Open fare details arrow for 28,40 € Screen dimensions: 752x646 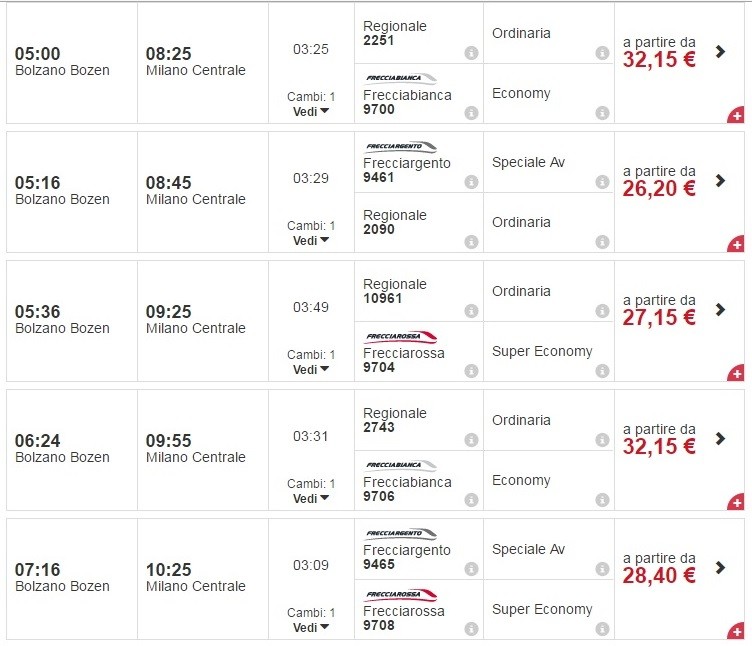pyautogui.click(x=720, y=568)
